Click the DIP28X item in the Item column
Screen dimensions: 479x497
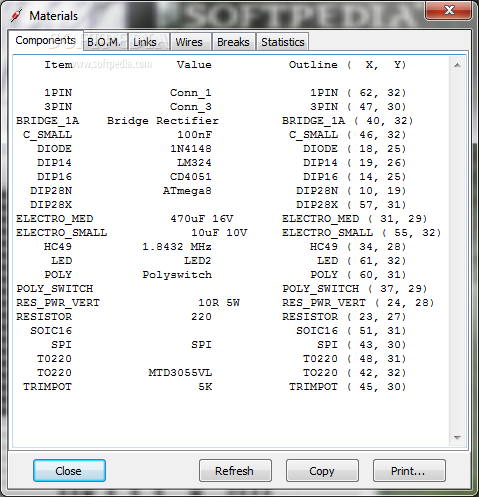point(51,205)
